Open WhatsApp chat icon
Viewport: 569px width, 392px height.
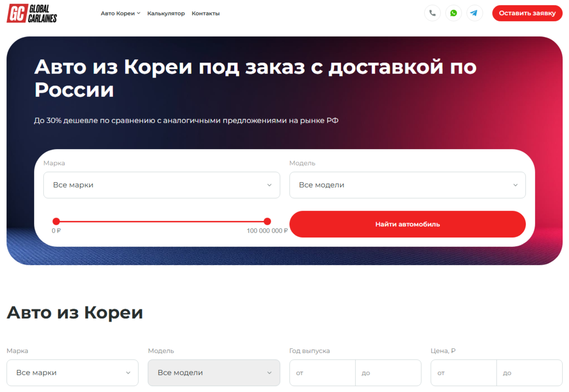tap(453, 13)
